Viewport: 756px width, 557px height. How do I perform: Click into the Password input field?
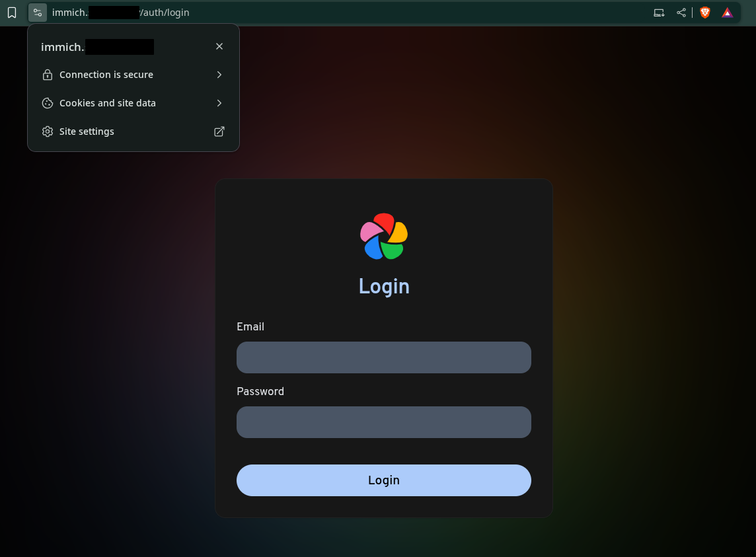pos(384,422)
